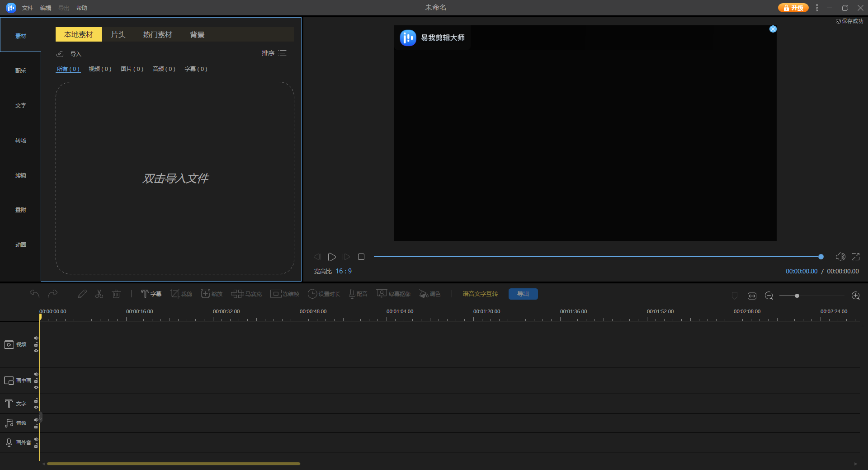Zoom in timeline with plus magnifier

[x=855, y=296]
